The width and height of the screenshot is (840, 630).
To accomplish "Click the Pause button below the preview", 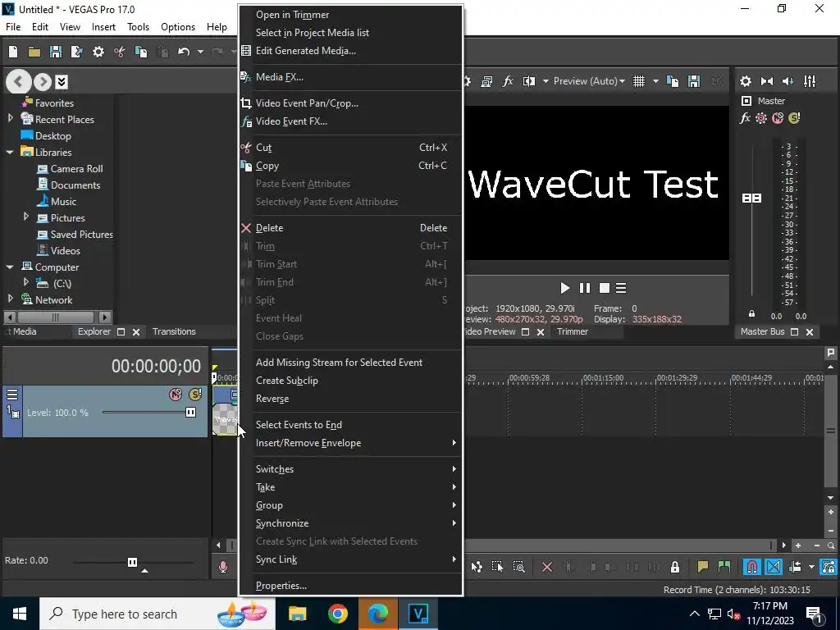I will (584, 288).
